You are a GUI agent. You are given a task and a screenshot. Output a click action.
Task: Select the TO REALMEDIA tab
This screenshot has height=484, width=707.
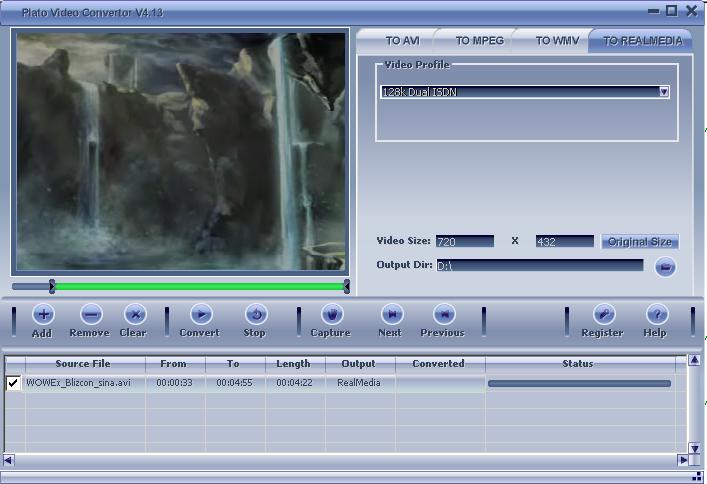click(x=643, y=41)
